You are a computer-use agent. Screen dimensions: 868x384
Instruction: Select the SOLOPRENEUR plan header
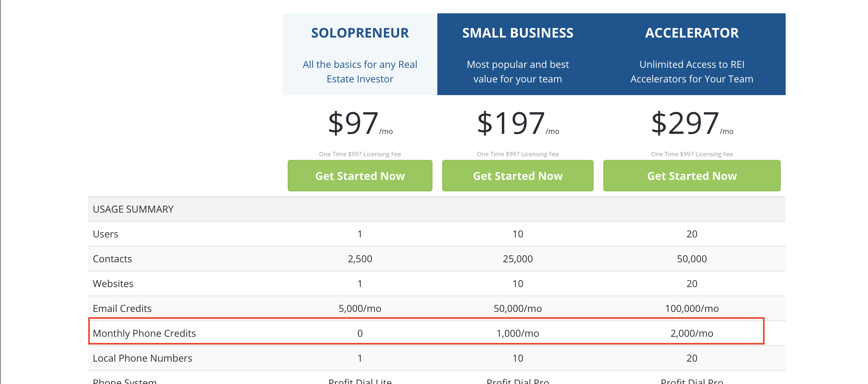click(359, 33)
